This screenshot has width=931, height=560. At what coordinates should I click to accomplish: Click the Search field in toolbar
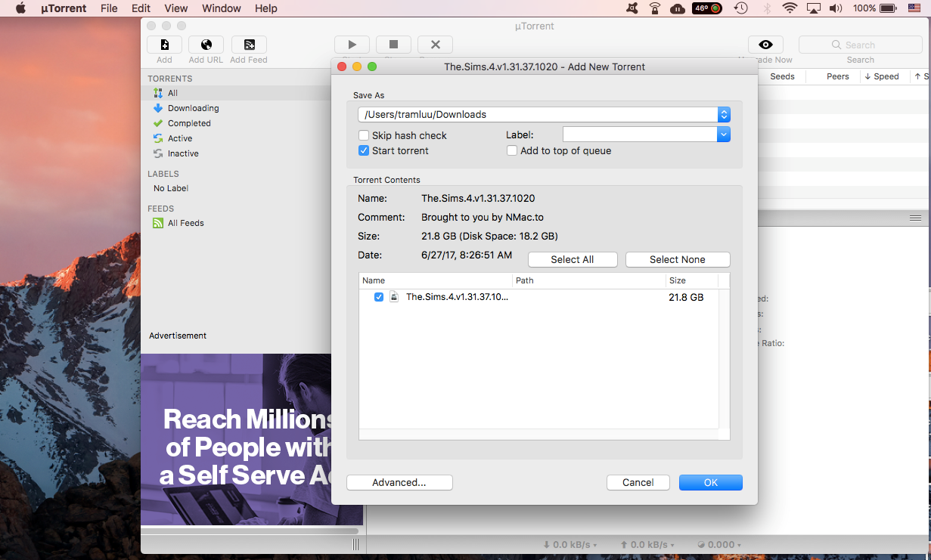861,45
